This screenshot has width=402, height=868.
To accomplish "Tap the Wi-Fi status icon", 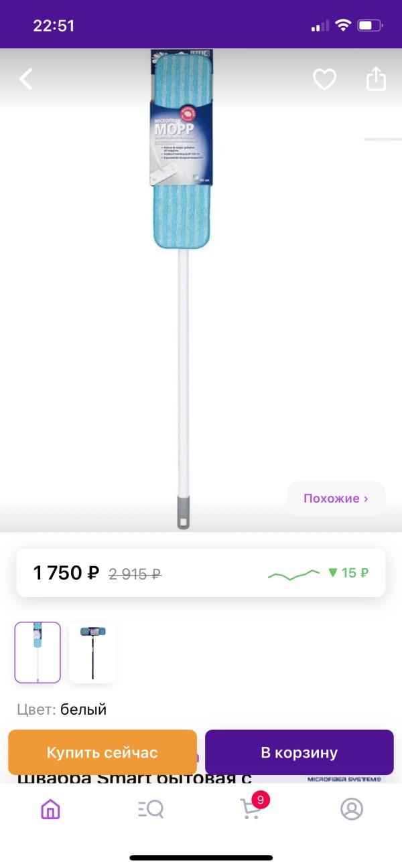I will (344, 26).
